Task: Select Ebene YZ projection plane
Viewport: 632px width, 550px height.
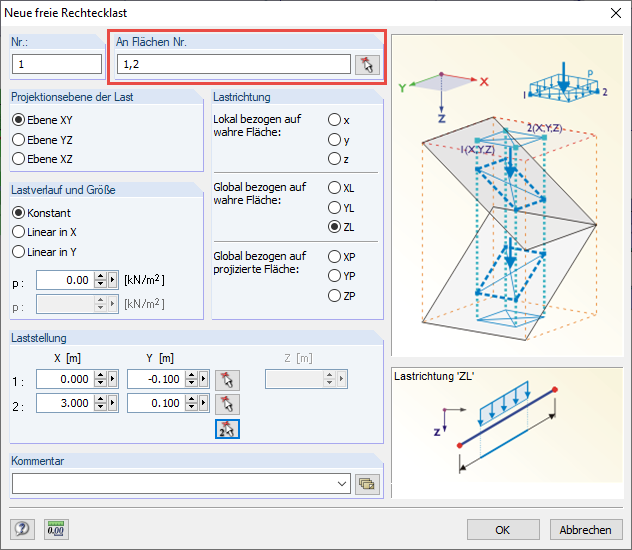Action: click(42, 140)
